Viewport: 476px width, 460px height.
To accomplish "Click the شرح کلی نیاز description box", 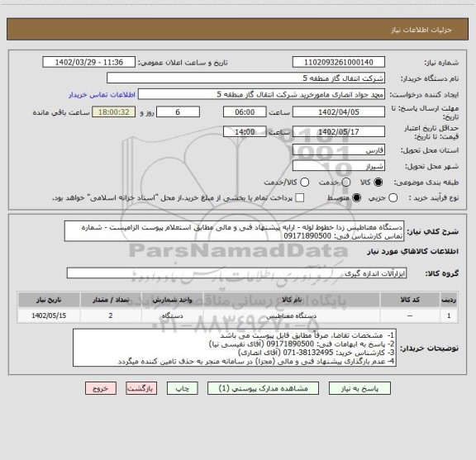I will (x=235, y=231).
